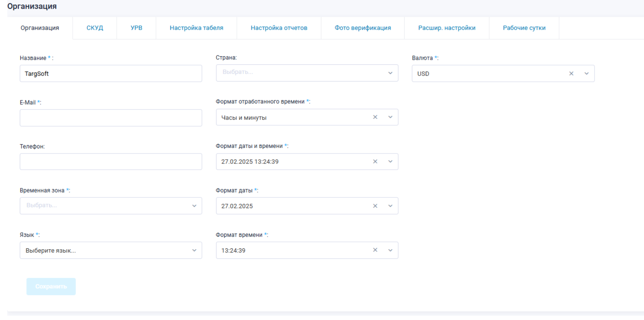Clear the date format 27.02.2025 value

[375, 206]
